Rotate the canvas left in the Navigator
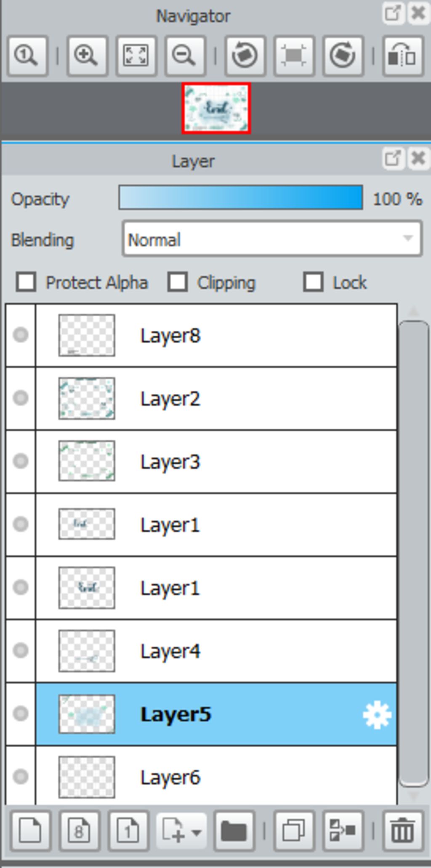The image size is (431, 868). (245, 56)
